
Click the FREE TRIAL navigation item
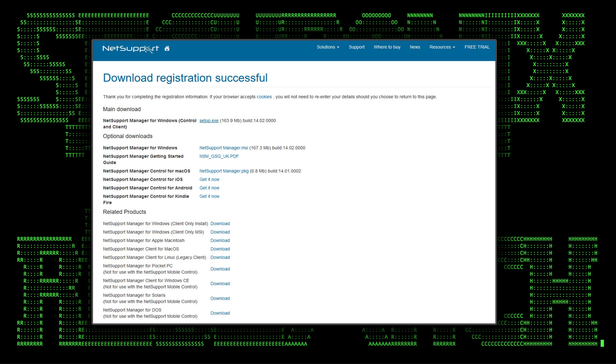[477, 47]
